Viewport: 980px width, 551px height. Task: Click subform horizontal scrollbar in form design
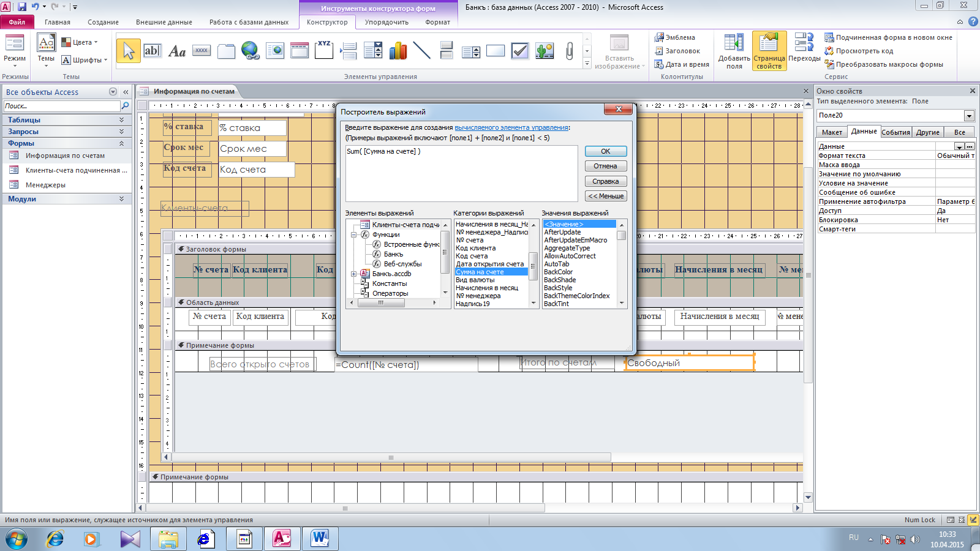[391, 457]
